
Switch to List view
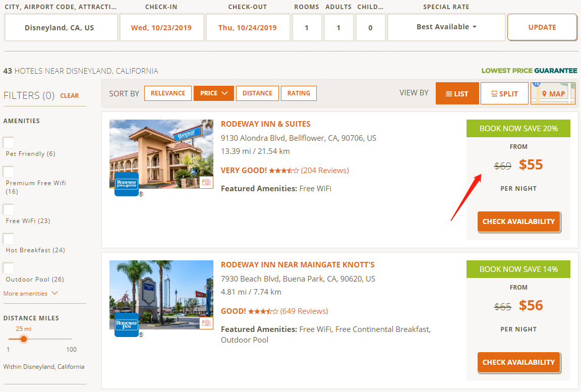pyautogui.click(x=457, y=93)
